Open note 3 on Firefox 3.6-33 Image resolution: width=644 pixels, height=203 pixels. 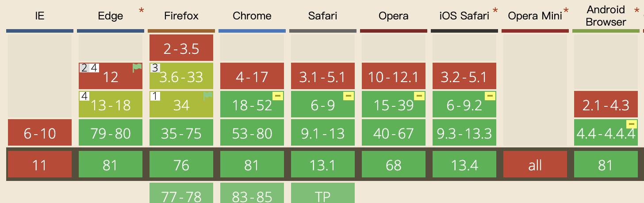pyautogui.click(x=155, y=68)
